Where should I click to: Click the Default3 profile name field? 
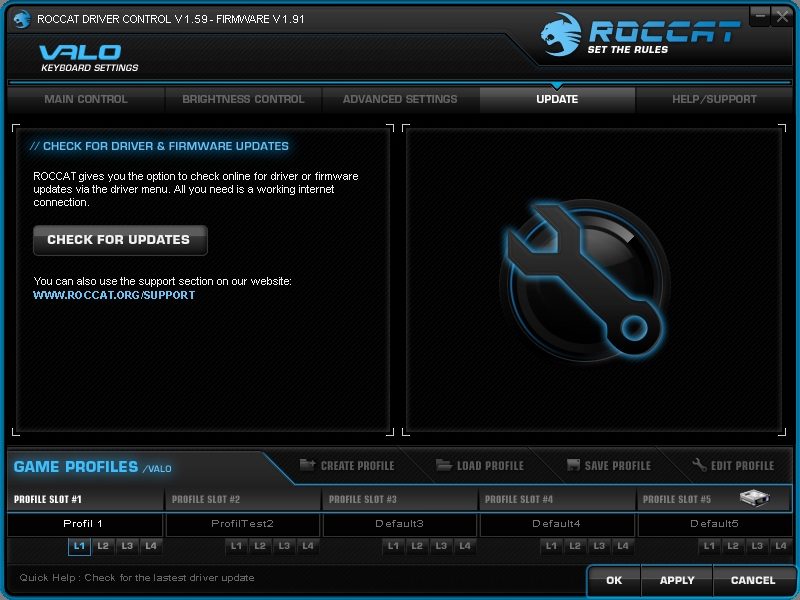[400, 524]
